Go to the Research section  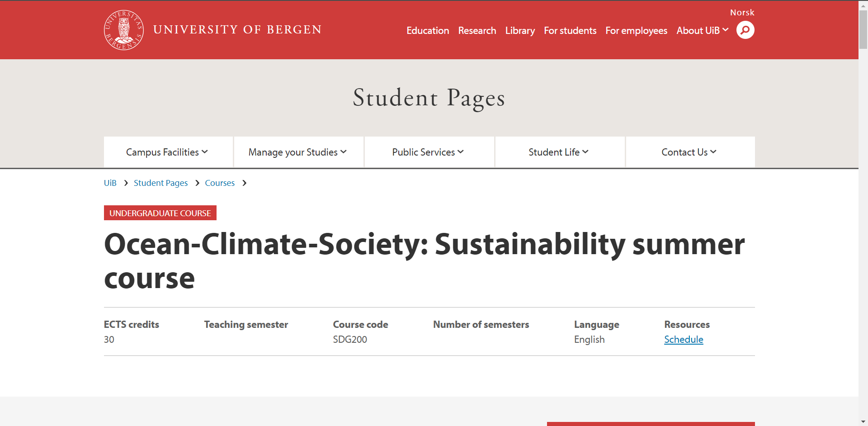(477, 31)
